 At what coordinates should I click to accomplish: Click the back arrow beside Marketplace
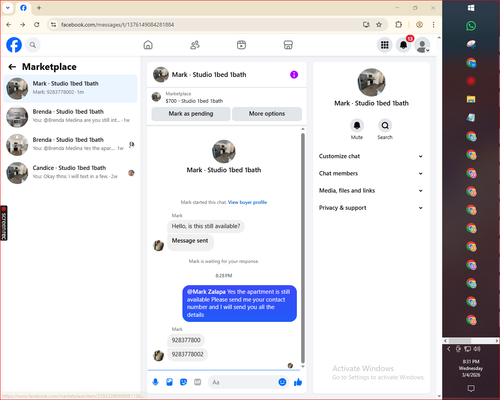tap(12, 67)
